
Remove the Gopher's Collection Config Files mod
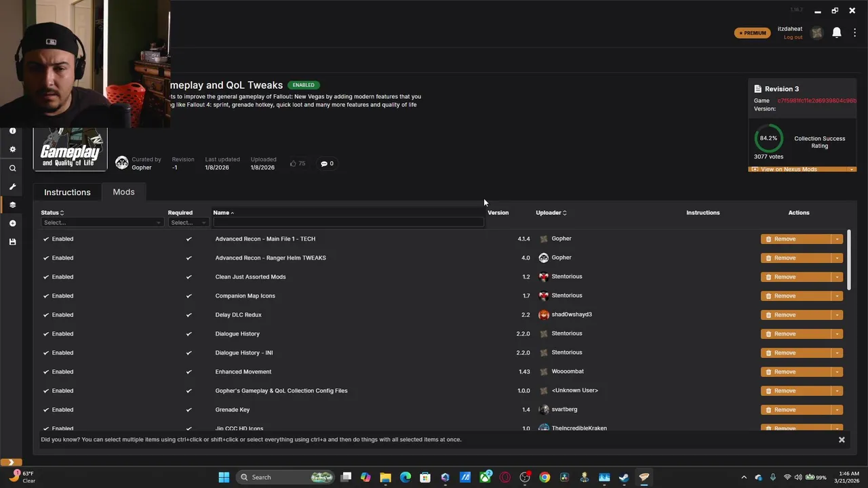click(796, 390)
